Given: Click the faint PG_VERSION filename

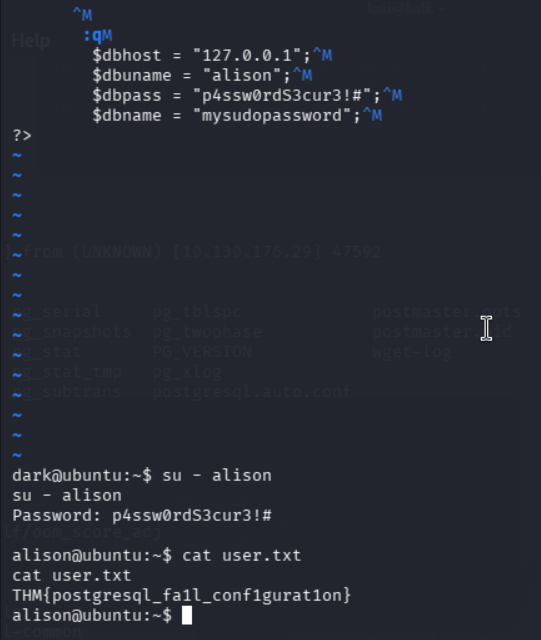Looking at the screenshot, I should [x=202, y=351].
